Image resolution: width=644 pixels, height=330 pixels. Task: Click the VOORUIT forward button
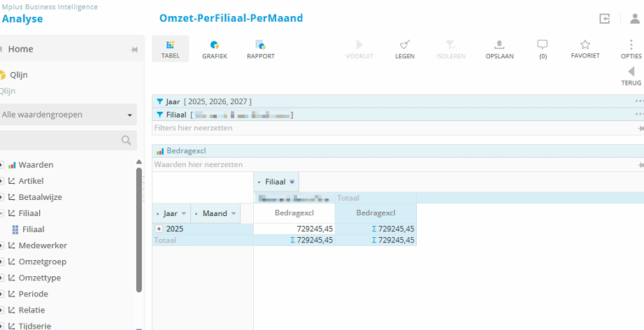(359, 49)
